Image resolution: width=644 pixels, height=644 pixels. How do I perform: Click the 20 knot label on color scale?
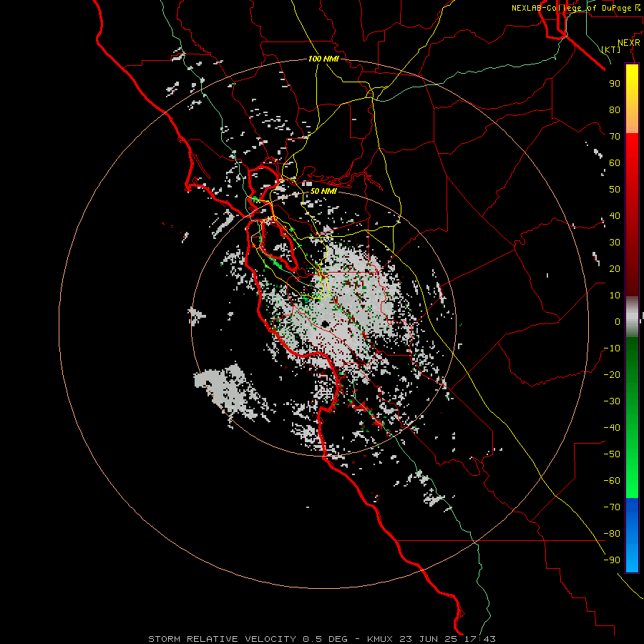[x=615, y=268]
